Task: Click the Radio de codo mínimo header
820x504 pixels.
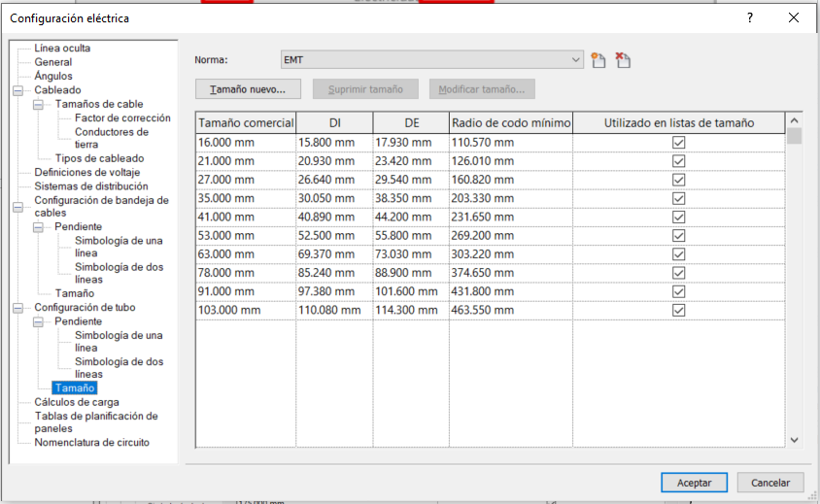Action: click(x=511, y=123)
